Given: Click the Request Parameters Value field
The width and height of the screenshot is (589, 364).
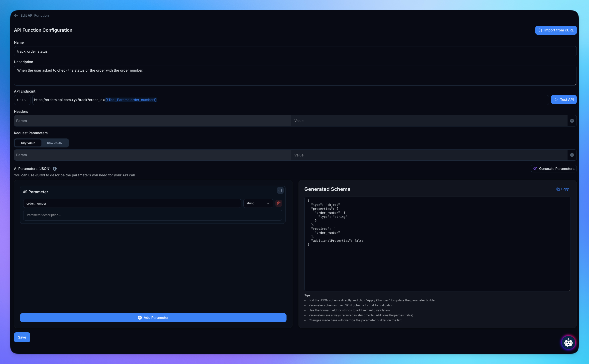Looking at the screenshot, I should tap(429, 155).
